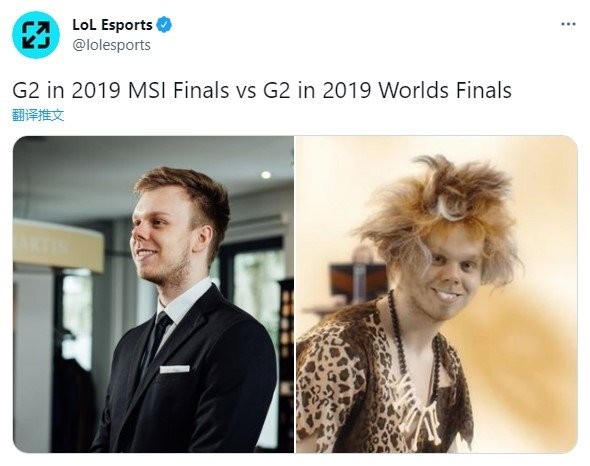Click the arrows logo inside the avatar
The height and width of the screenshot is (466, 590).
point(36,35)
